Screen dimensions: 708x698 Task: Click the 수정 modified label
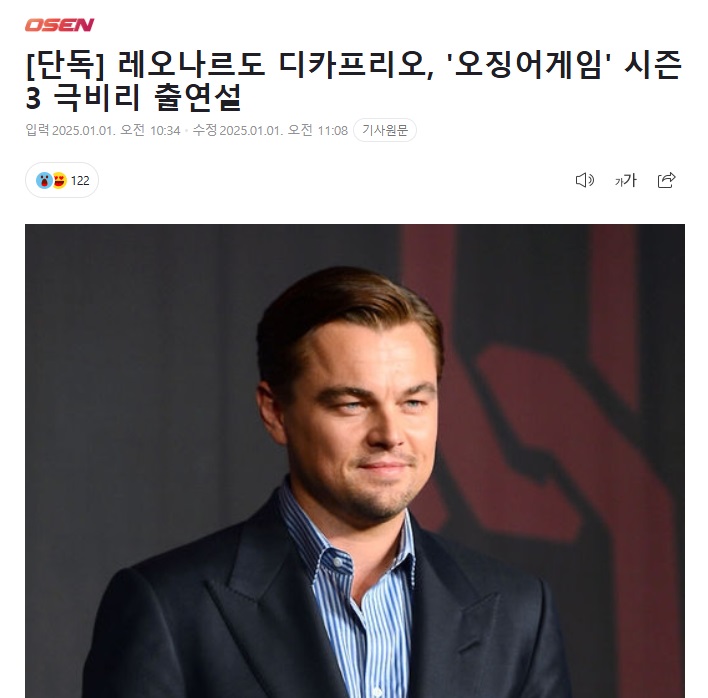click(205, 130)
